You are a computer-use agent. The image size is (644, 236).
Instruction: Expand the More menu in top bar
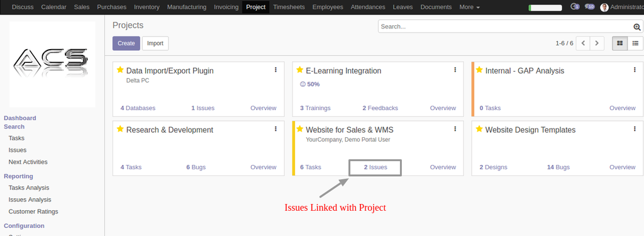point(469,7)
